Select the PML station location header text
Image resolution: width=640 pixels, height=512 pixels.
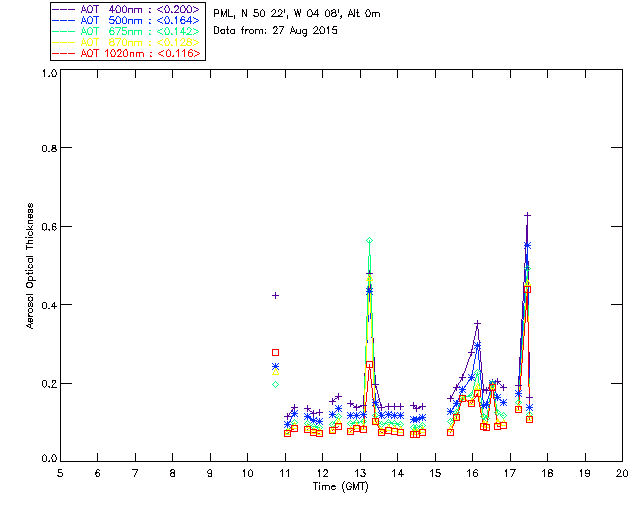click(x=297, y=14)
